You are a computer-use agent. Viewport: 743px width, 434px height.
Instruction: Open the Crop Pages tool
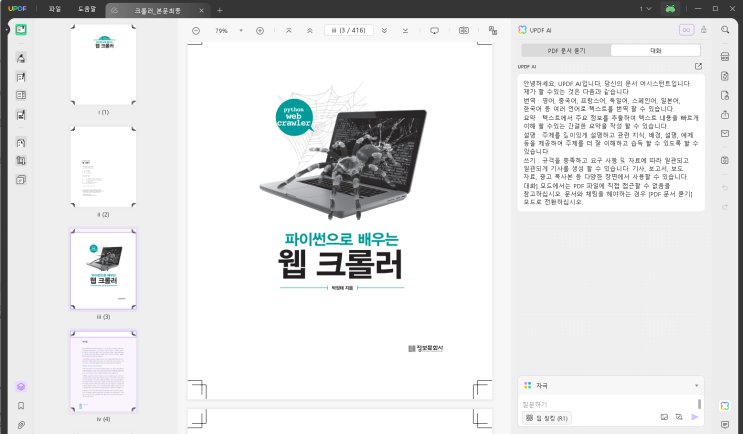pos(21,161)
